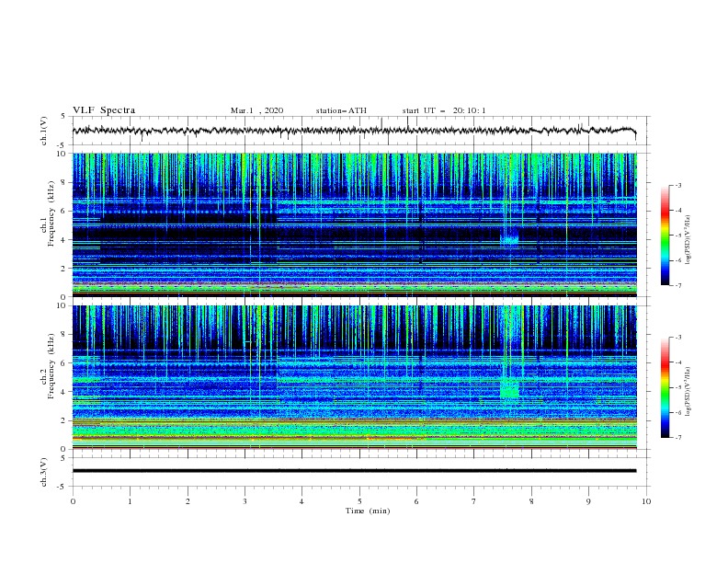
Task: Click the 'Time (min)' axis label
Action: tap(368, 511)
